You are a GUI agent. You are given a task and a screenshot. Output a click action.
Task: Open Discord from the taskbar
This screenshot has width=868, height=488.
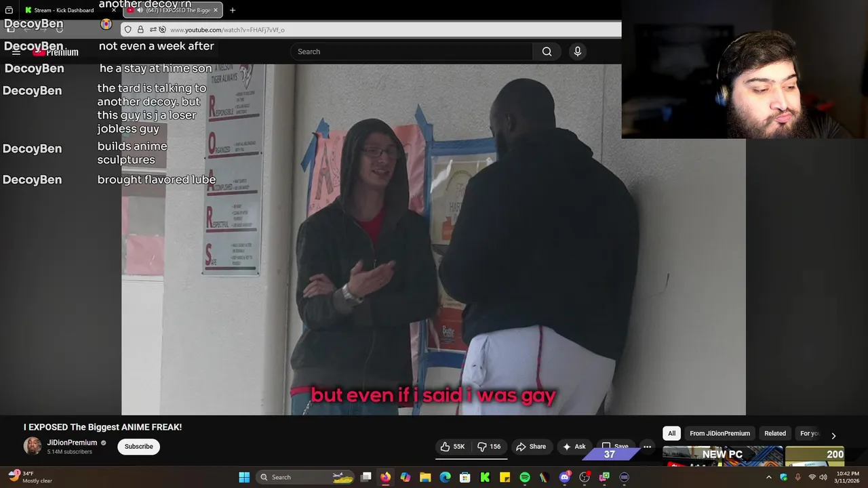565,477
